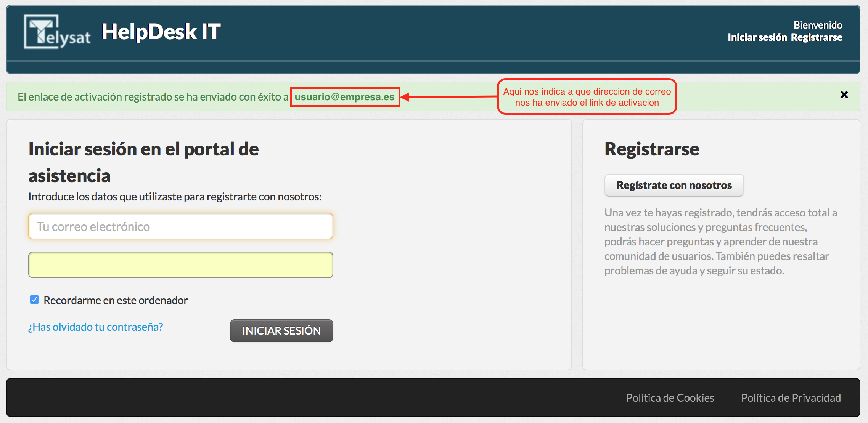The width and height of the screenshot is (868, 423).
Task: Click usuario@empresa.es email in notification
Action: pos(344,97)
